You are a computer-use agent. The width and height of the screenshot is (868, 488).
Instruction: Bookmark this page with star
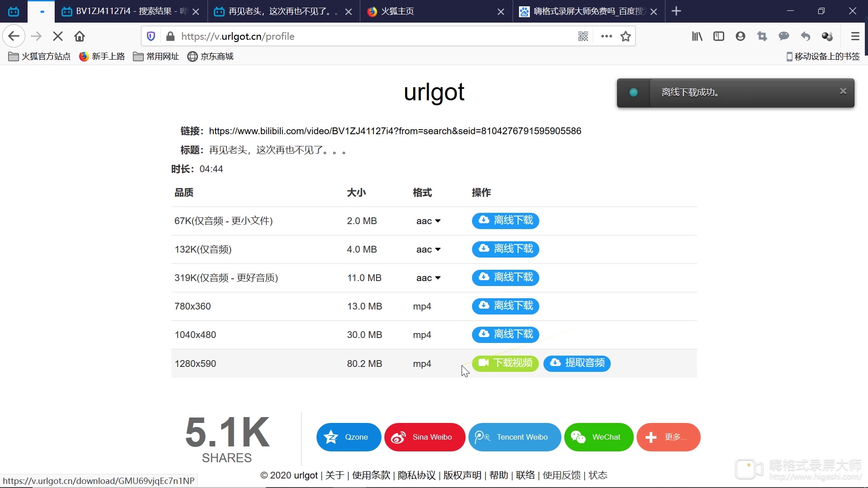point(626,36)
